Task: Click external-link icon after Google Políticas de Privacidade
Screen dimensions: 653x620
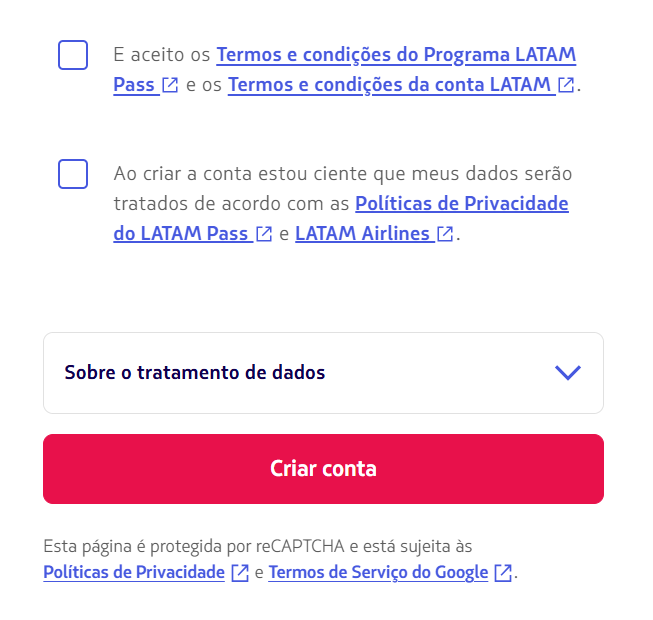Action: coord(240,573)
